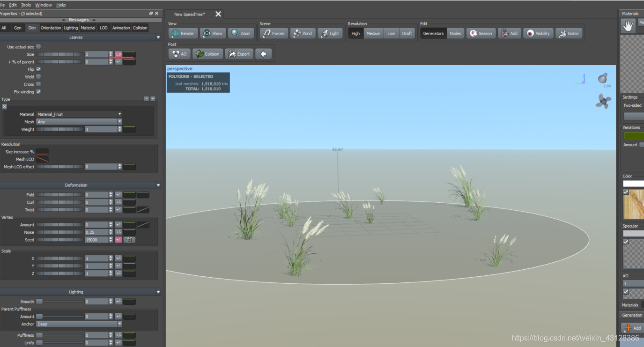
Task: Step the Noise value spinner
Action: [111, 232]
